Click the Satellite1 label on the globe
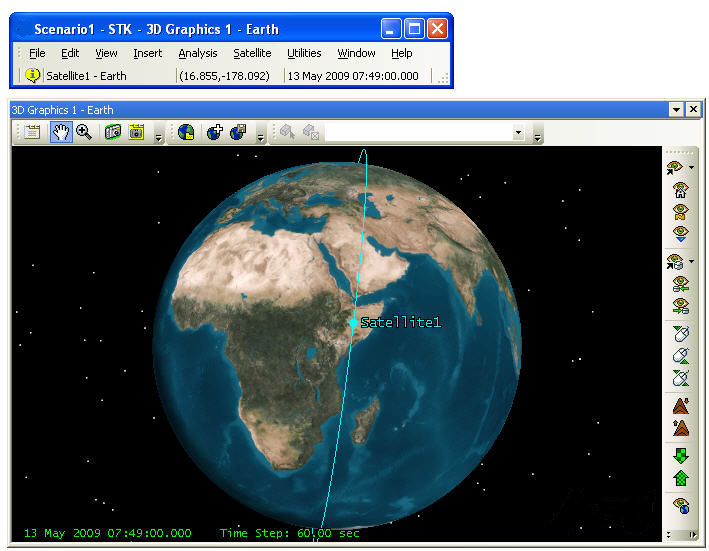The image size is (709, 551). tap(400, 323)
